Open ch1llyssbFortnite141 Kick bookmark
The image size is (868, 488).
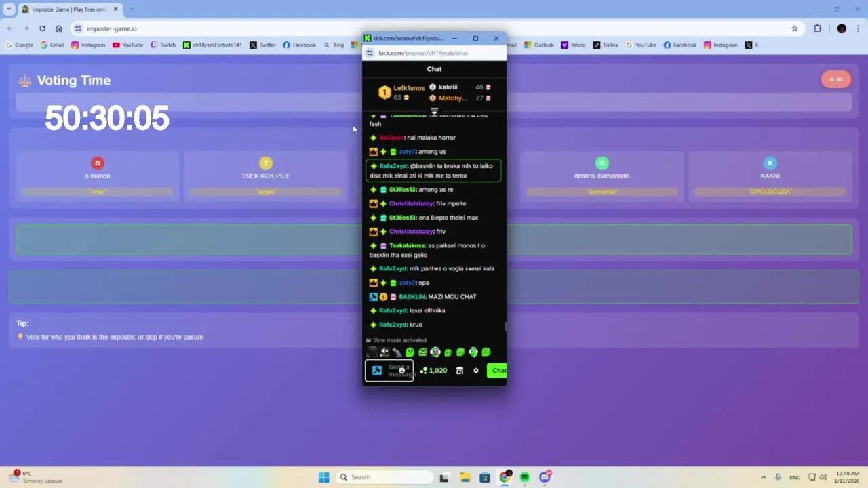click(x=212, y=45)
